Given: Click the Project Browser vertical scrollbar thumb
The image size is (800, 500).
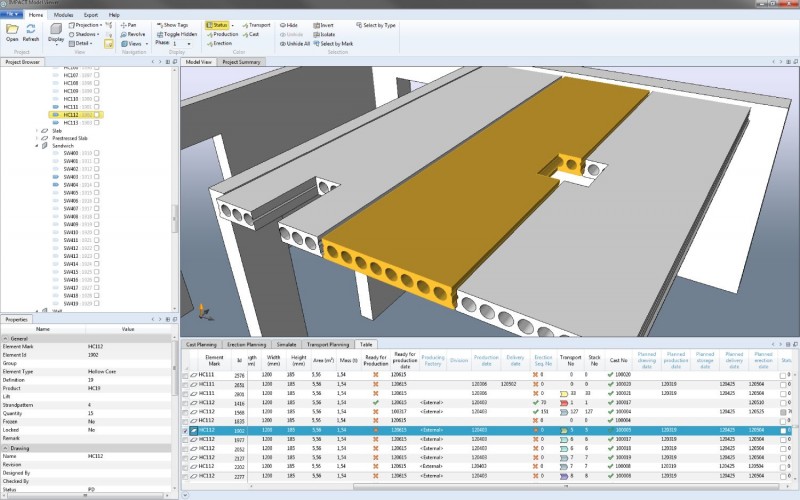Looking at the screenshot, I should 174,218.
